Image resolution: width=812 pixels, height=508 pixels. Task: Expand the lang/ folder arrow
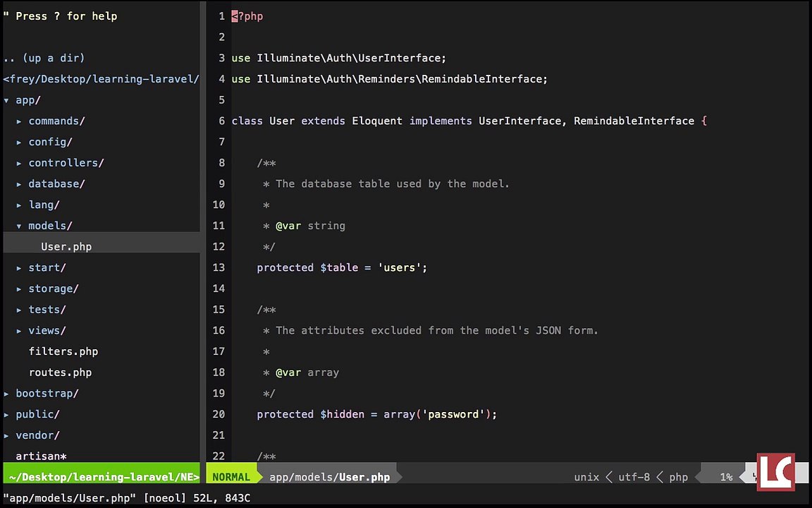coord(19,205)
